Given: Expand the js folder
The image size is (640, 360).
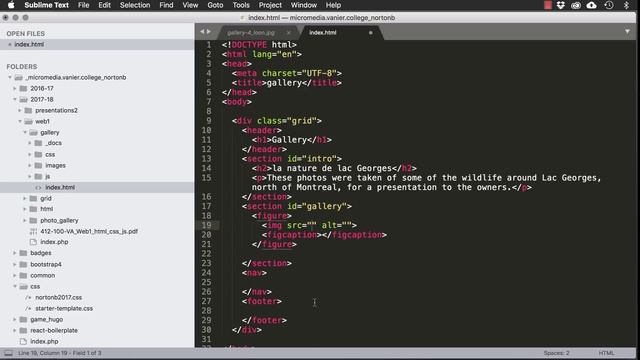Looking at the screenshot, I should (x=30, y=176).
